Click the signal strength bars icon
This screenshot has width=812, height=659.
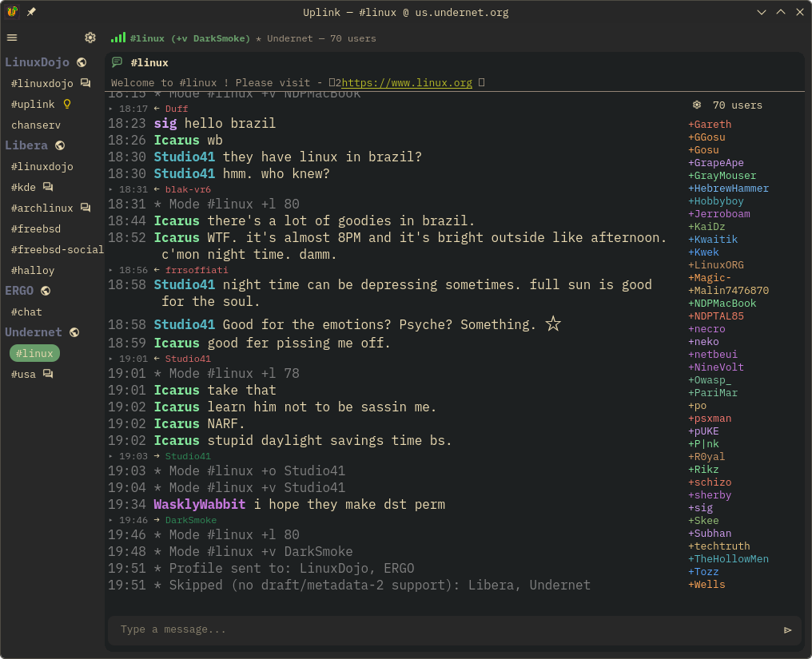[x=118, y=38]
